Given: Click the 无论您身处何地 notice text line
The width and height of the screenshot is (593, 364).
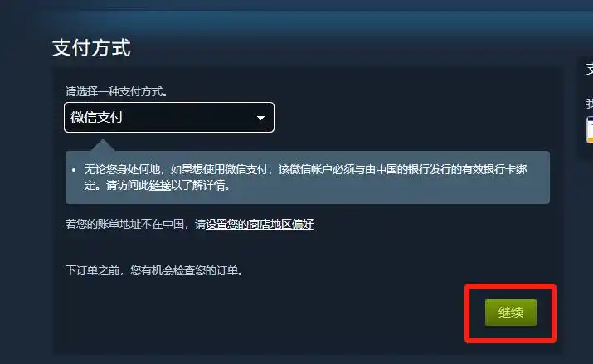Looking at the screenshot, I should (x=305, y=169).
